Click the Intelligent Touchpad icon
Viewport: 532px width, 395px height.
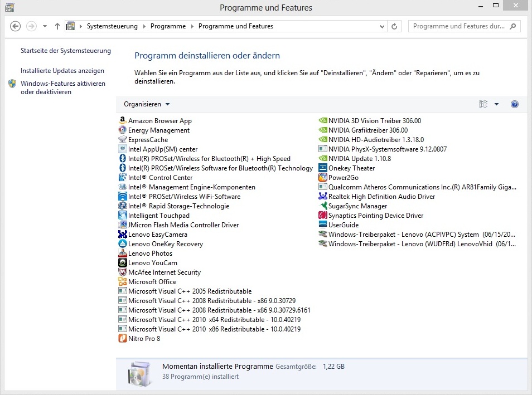tap(123, 215)
